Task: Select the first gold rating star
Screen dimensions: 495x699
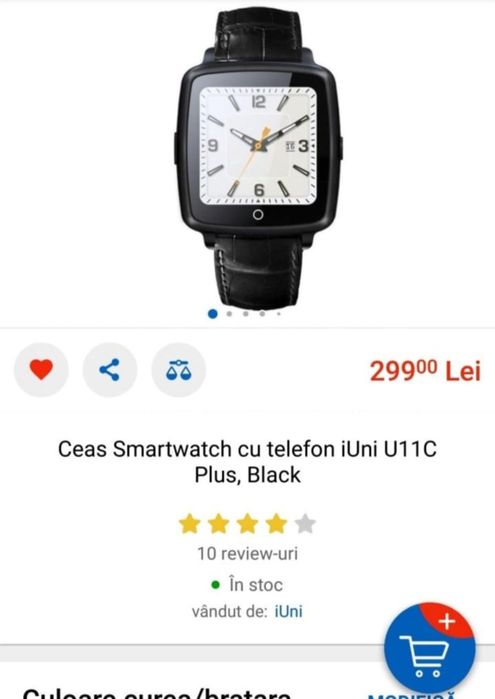Action: (190, 524)
